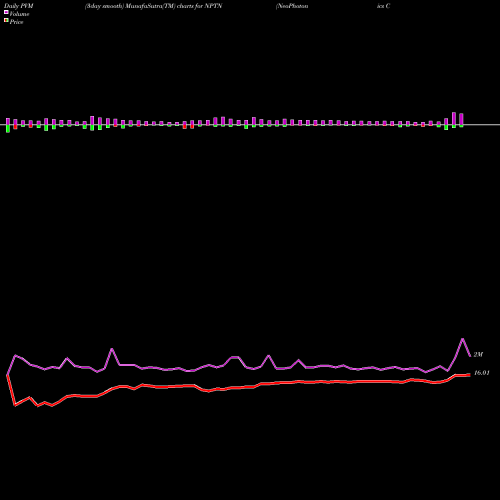This screenshot has width=500, height=500.
Task: Click the Price legend label
Action: pos(16,22)
